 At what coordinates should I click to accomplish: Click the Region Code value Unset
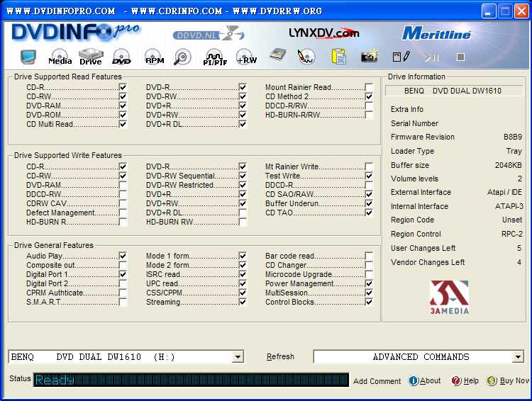[x=512, y=220]
